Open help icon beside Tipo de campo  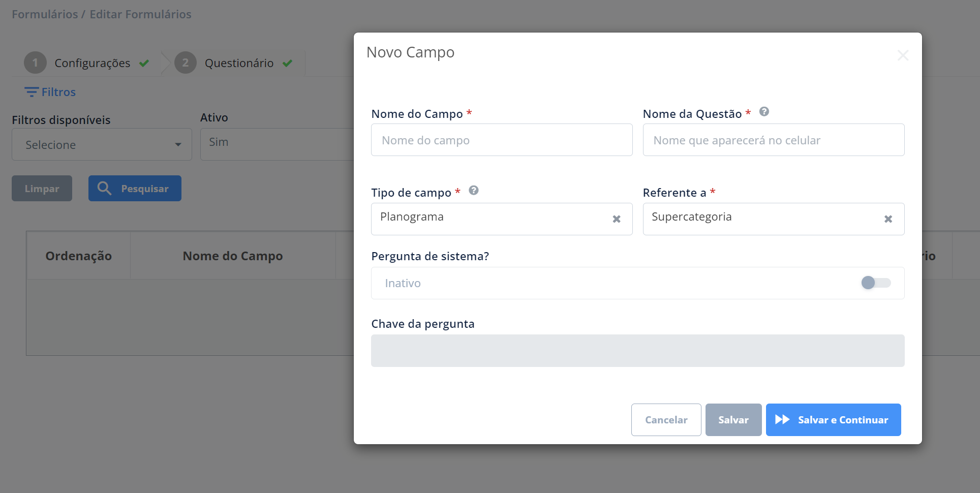(x=474, y=191)
